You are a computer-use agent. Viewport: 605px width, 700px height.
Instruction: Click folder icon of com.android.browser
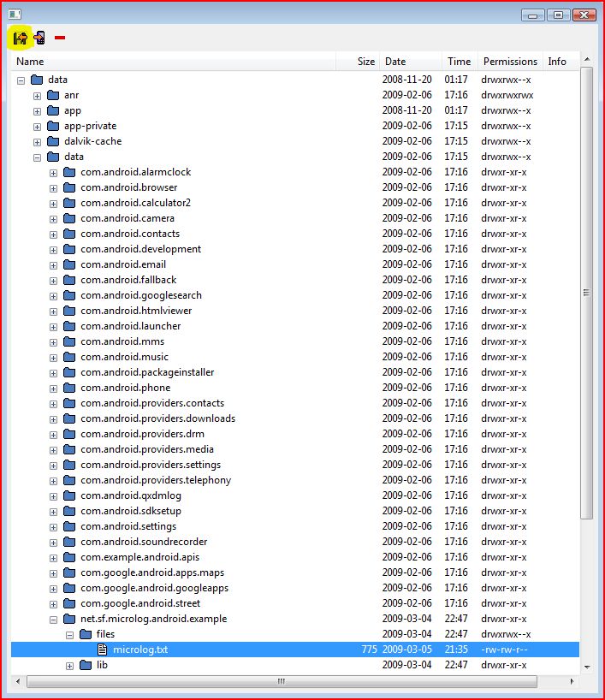69,187
